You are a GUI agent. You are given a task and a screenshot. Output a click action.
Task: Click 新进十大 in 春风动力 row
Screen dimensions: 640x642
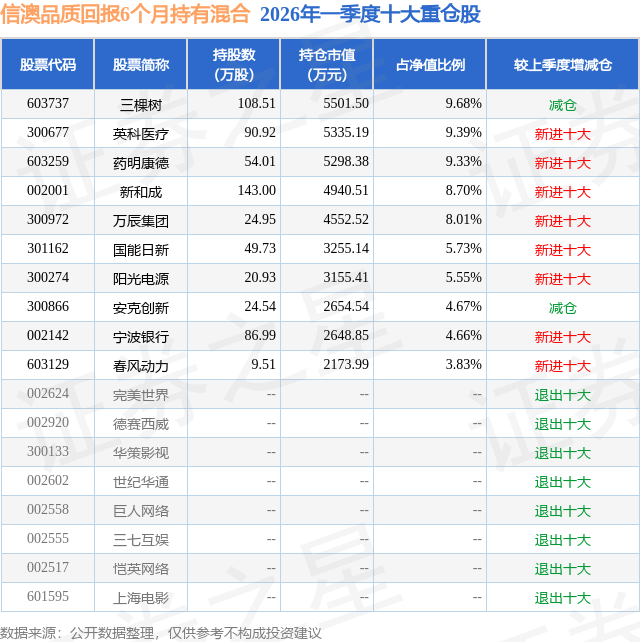pyautogui.click(x=563, y=366)
